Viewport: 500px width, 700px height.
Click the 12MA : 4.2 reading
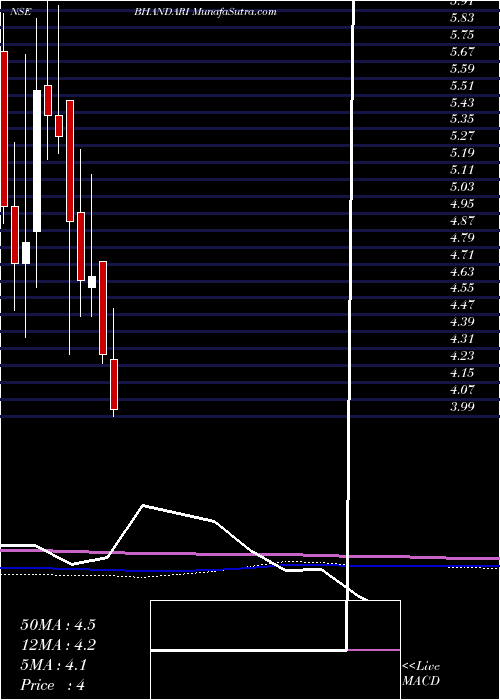(58, 645)
